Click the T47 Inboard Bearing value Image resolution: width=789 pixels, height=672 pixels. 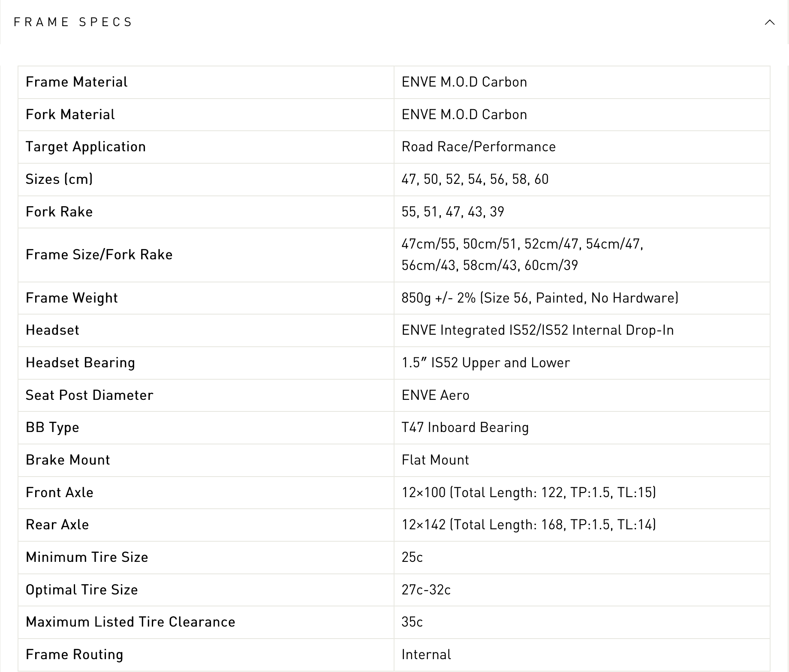point(465,427)
